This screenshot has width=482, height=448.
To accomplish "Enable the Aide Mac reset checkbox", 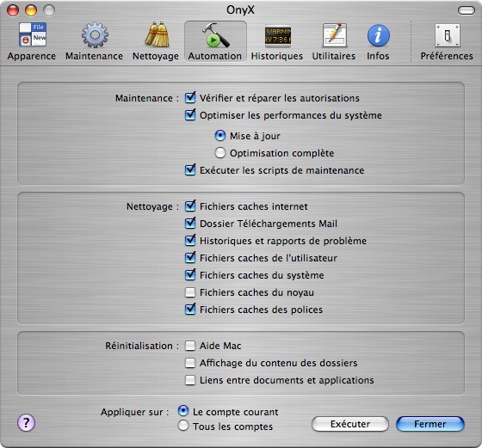I will [190, 346].
